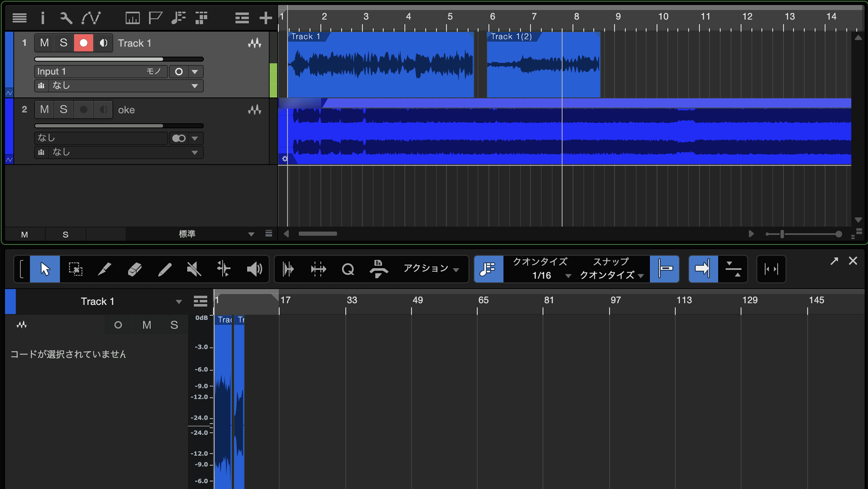Viewport: 868px width, 489px height.
Task: Select the Range tool in editor
Action: pyautogui.click(x=76, y=269)
